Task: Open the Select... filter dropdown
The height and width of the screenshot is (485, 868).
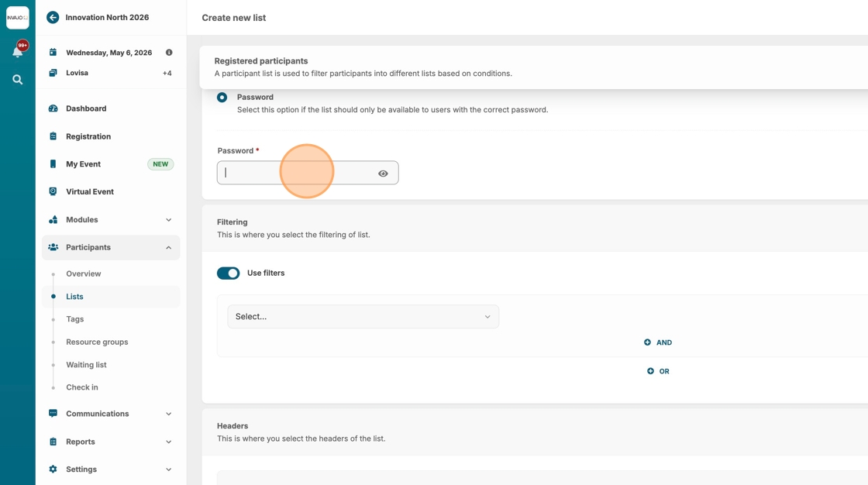Action: click(x=363, y=317)
